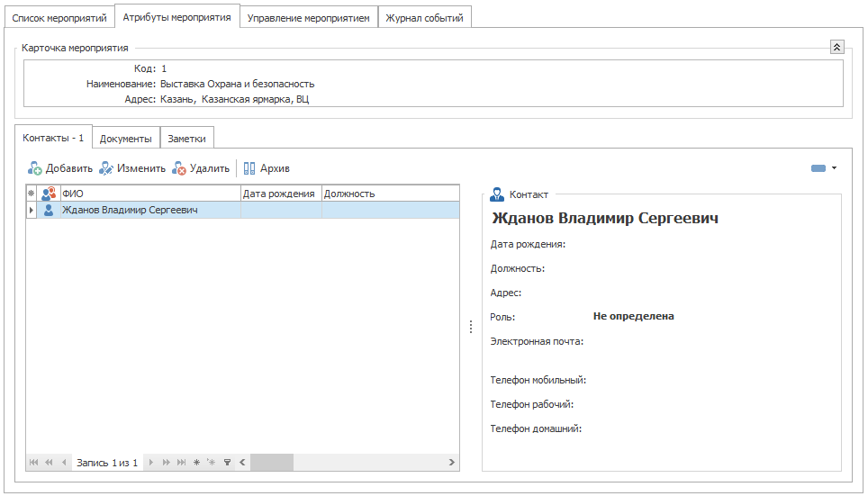
Task: Click the append record asterisk button
Action: (196, 462)
